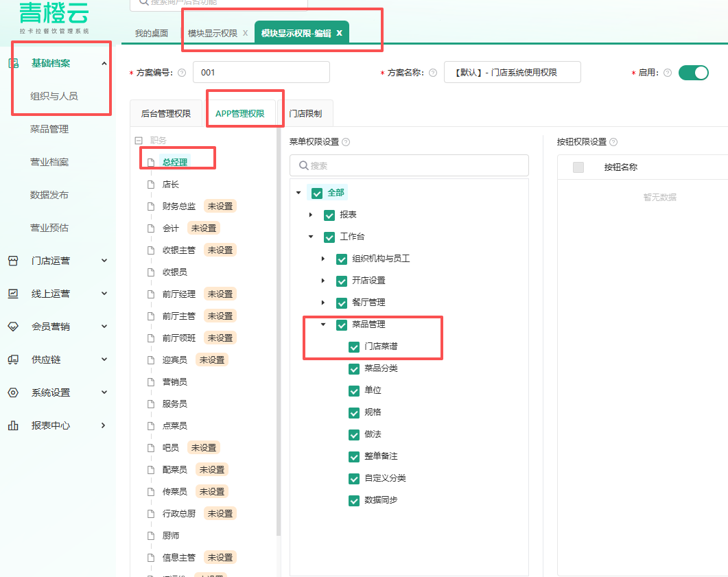The width and height of the screenshot is (728, 577).
Task: Open 菜品管理 in the left sidebar
Action: tap(49, 129)
